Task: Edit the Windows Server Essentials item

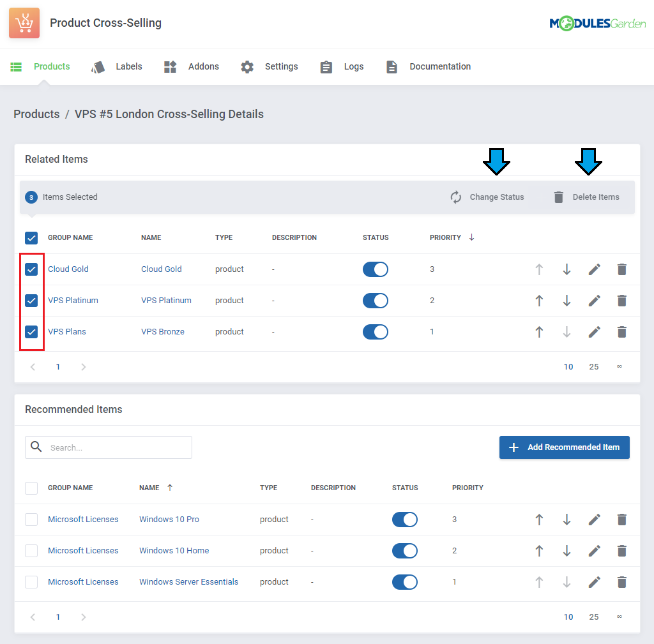Action: [595, 582]
